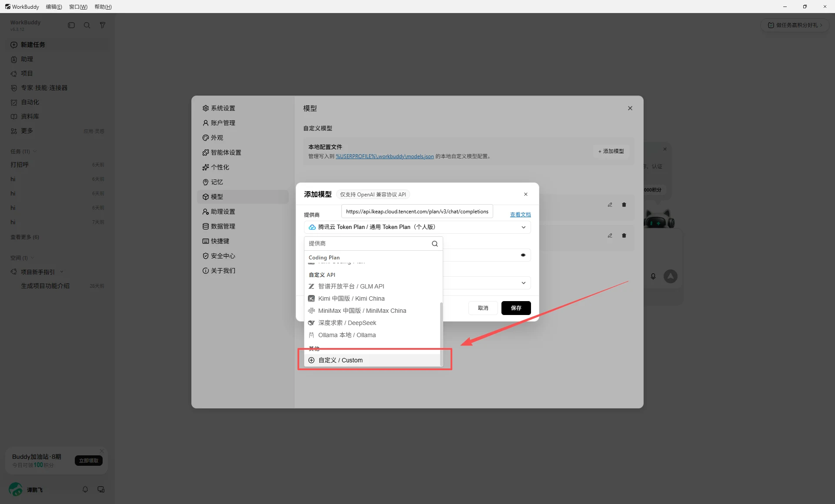The width and height of the screenshot is (835, 504).
Task: Open the notification bell icon
Action: [x=85, y=489]
